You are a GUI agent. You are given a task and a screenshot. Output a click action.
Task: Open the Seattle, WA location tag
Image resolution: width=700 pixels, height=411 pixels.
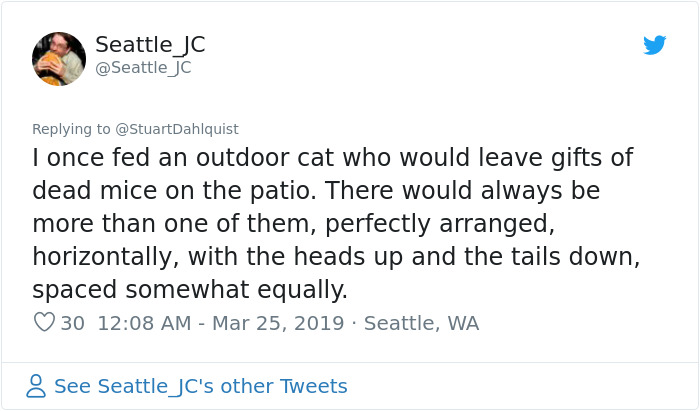[x=421, y=323]
